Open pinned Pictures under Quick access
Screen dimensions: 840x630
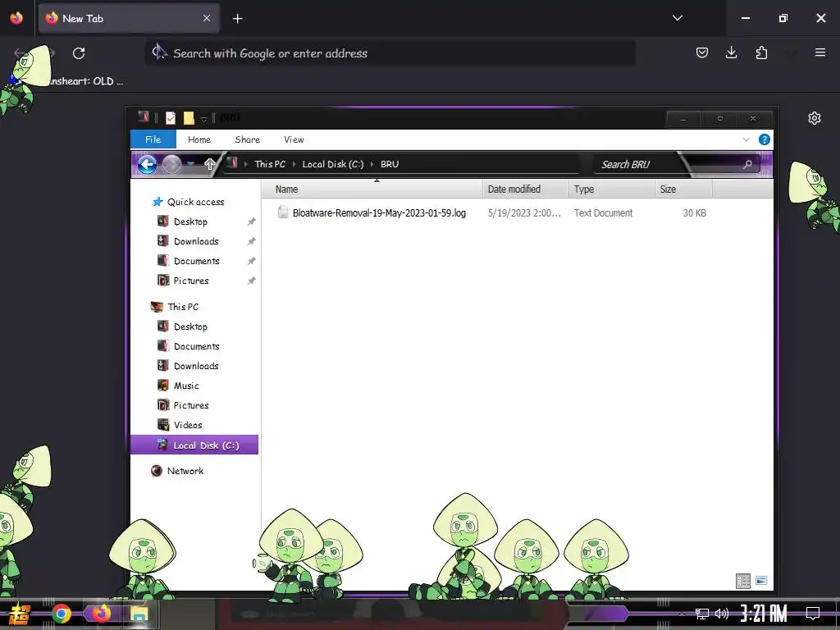tap(191, 281)
